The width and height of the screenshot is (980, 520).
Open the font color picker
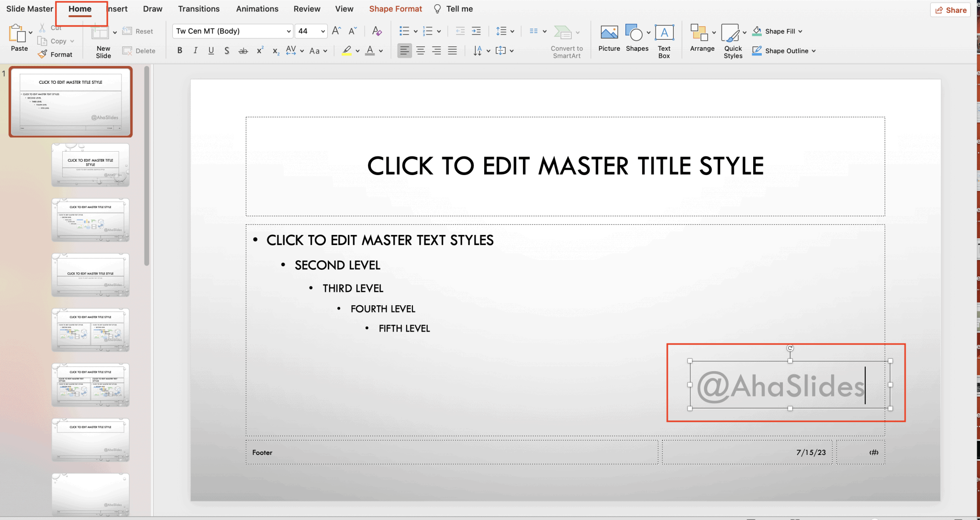tap(380, 51)
